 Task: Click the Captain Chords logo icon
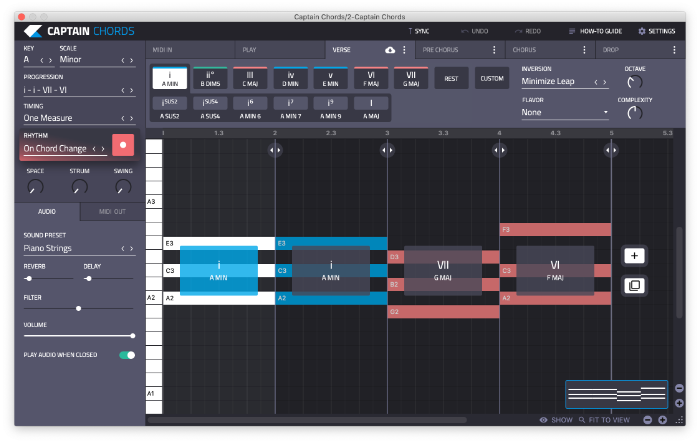tap(33, 31)
